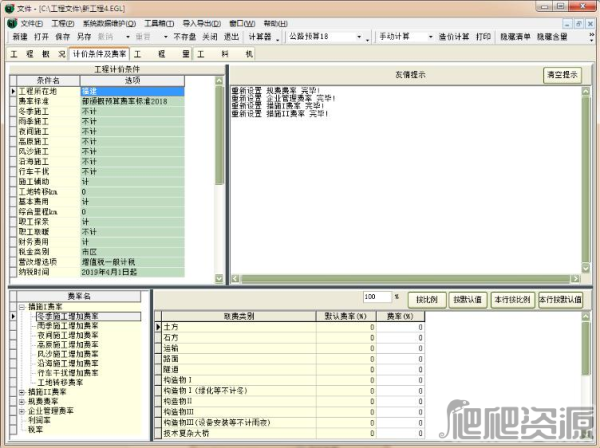Click the 本行按比例 button
Screen dimensions: 600x448
[x=512, y=299]
